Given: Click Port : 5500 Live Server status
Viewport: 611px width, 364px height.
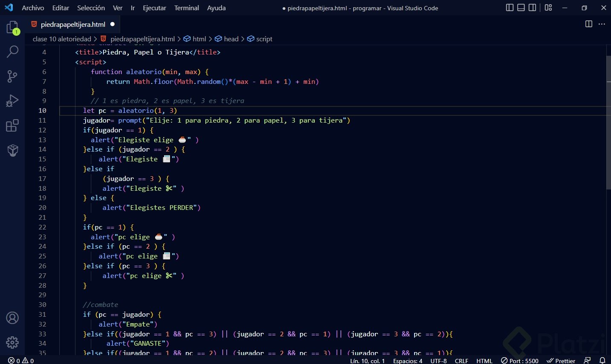Looking at the screenshot, I should point(520,361).
